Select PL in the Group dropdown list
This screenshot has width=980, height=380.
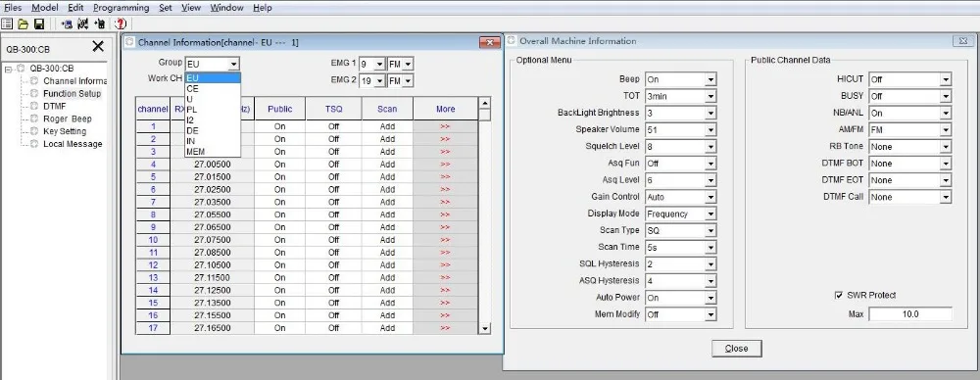(213, 110)
